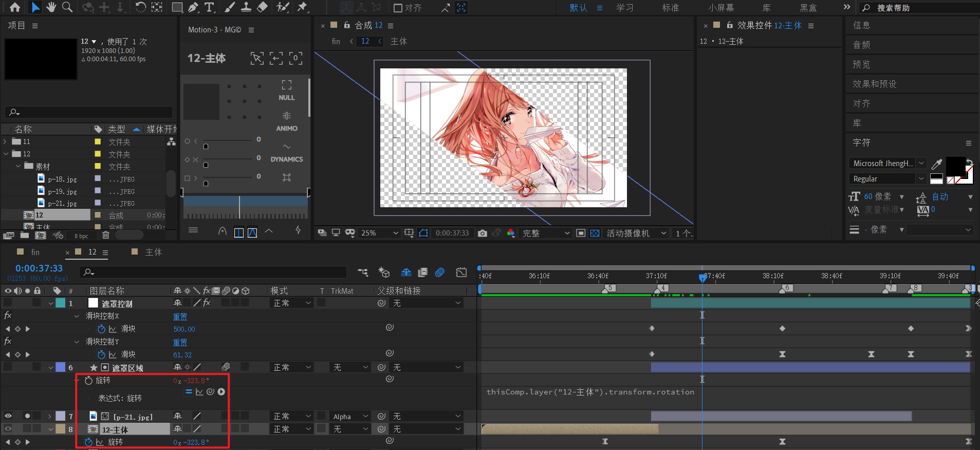Take a snapshot with camera icon

pyautogui.click(x=482, y=233)
